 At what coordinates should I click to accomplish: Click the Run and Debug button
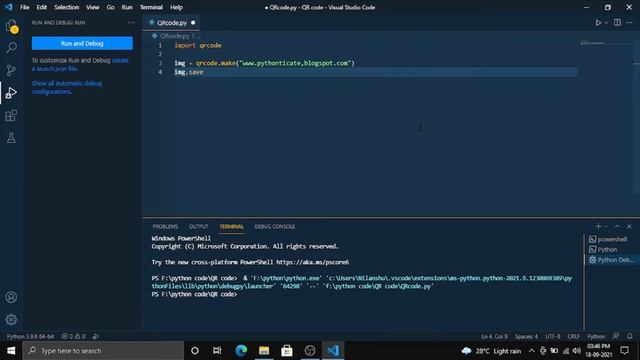coord(82,43)
